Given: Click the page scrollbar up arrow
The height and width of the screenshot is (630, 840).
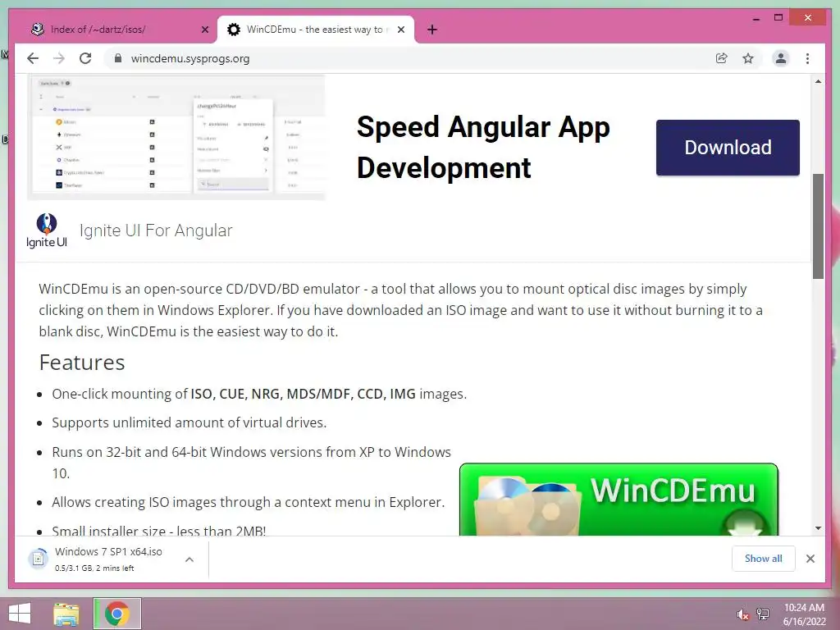Looking at the screenshot, I should point(818,81).
